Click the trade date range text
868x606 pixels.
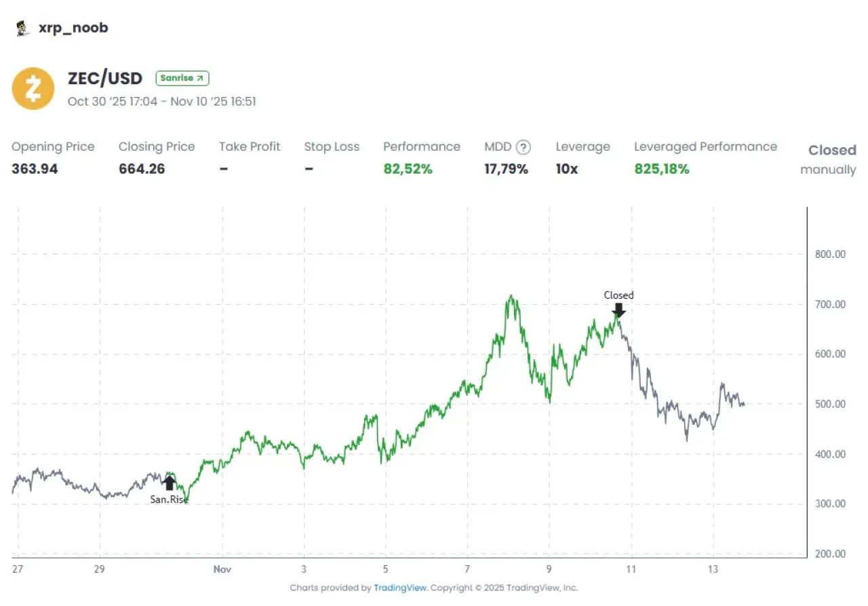click(x=161, y=102)
